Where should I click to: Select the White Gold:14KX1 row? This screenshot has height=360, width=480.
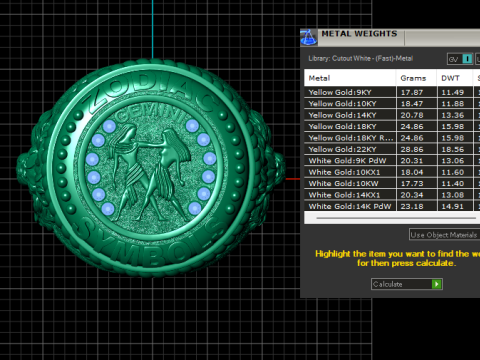(392, 195)
